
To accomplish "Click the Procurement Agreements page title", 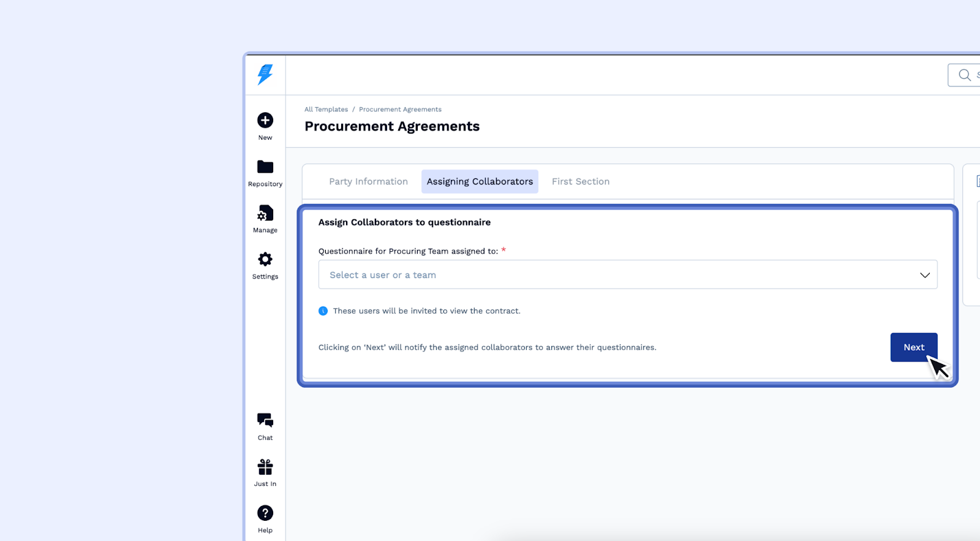I will (x=392, y=126).
